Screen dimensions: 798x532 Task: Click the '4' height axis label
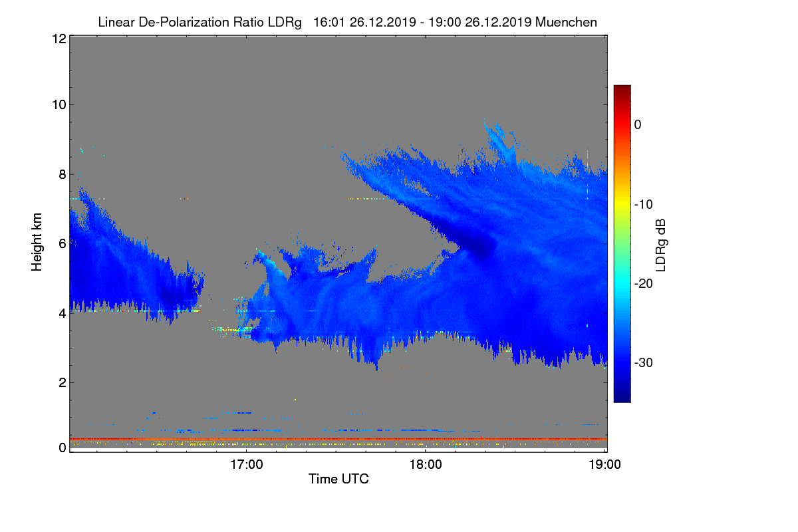point(62,313)
